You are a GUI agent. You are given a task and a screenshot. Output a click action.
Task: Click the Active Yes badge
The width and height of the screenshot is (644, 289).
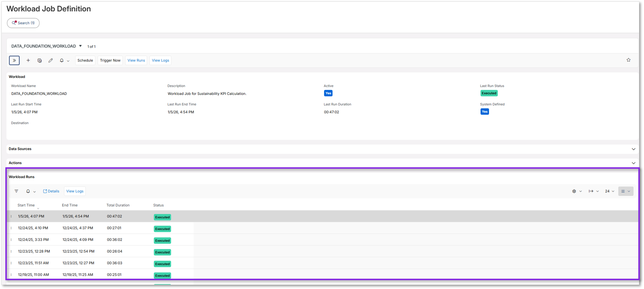[328, 93]
